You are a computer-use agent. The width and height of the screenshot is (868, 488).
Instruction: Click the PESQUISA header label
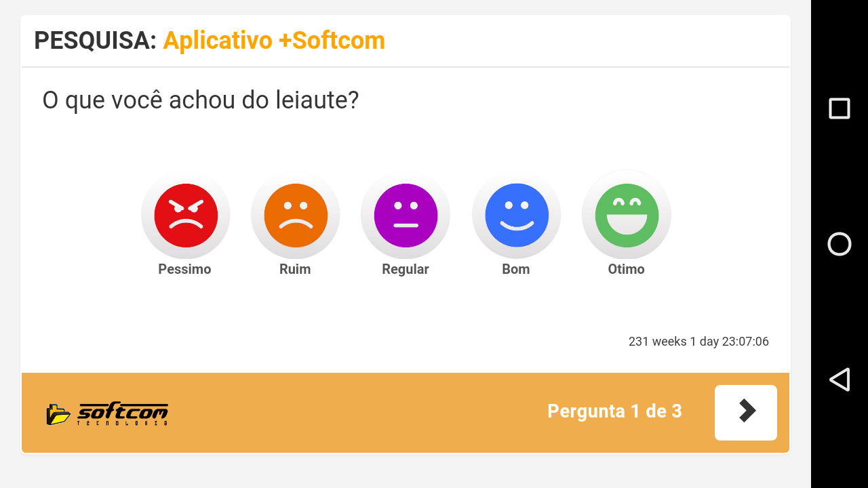click(x=96, y=41)
